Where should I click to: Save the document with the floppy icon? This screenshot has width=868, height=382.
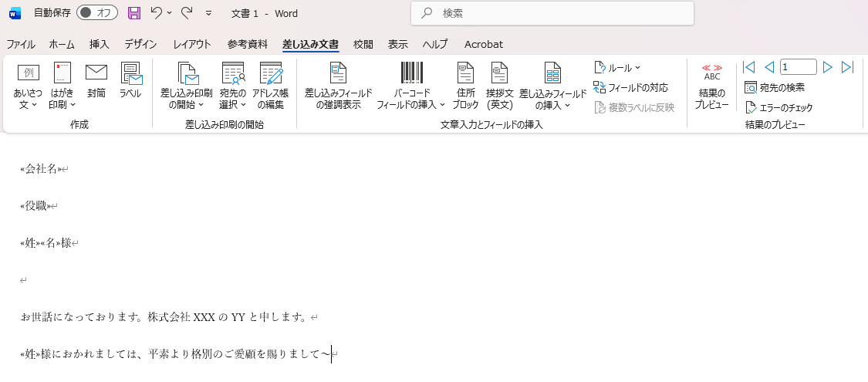134,13
